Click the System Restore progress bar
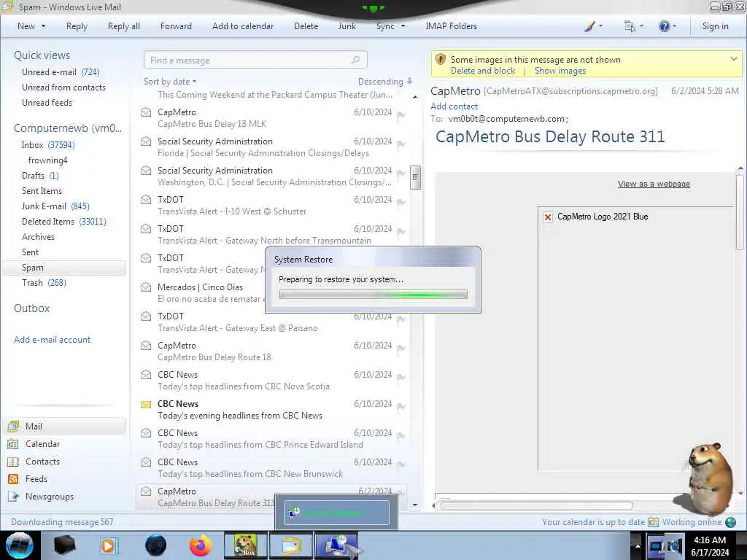Screen dimensions: 747x560 pyautogui.click(x=373, y=295)
